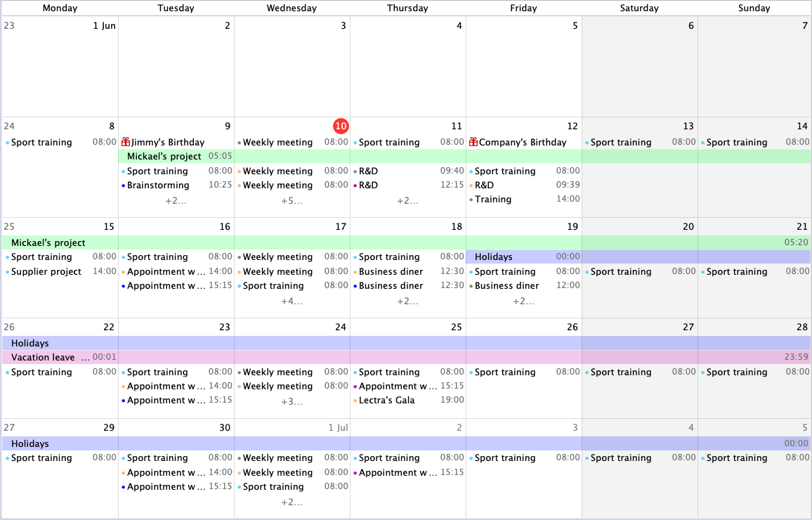
Task: Show the +4 hidden events on Wednesday 17
Action: tap(292, 301)
